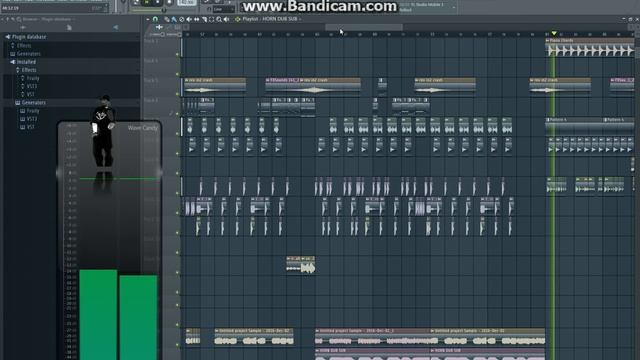Viewport: 640px width, 360px height.
Task: Click the browser search magnifier icon
Action: pyautogui.click(x=19, y=19)
